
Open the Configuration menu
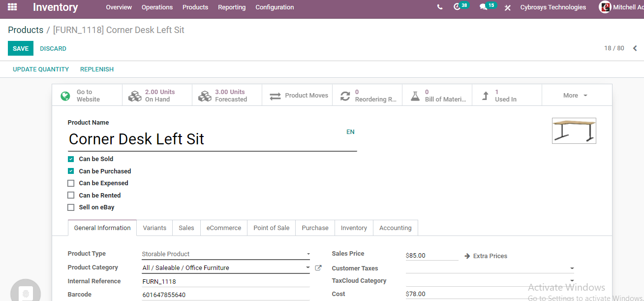tap(275, 7)
